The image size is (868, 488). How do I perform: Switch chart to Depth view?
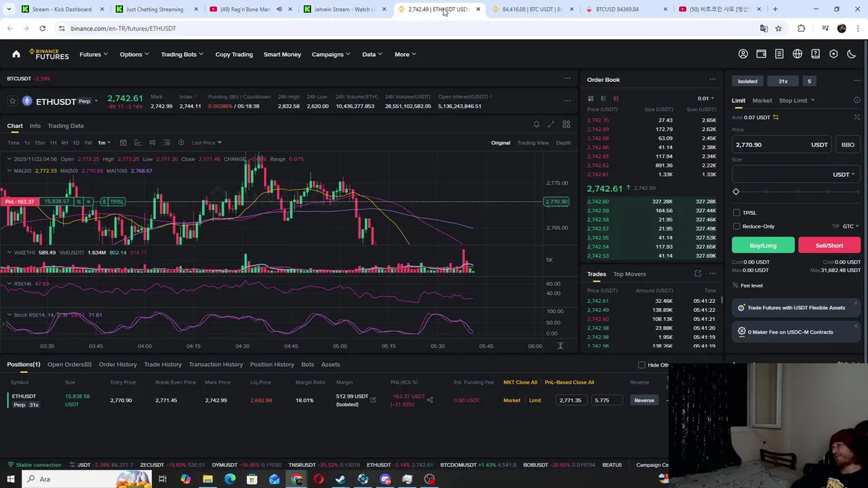(564, 143)
